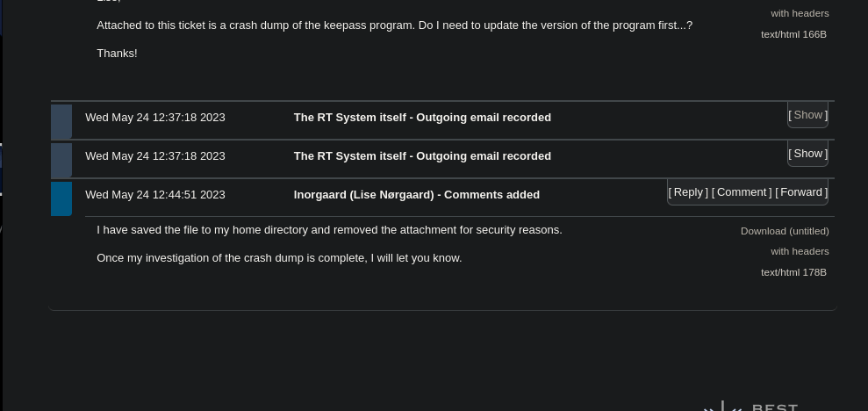Select the "Comments added" transaction title
This screenshot has height=411, width=868.
[x=417, y=195]
